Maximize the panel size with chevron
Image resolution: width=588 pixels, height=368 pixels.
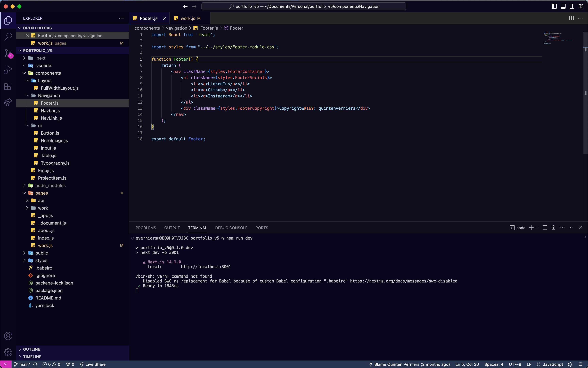click(x=571, y=228)
